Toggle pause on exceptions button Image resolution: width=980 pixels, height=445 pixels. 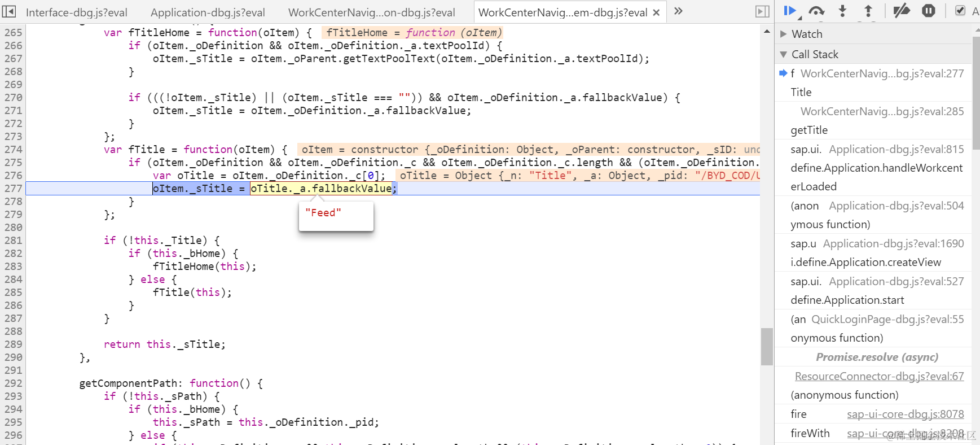[928, 11]
